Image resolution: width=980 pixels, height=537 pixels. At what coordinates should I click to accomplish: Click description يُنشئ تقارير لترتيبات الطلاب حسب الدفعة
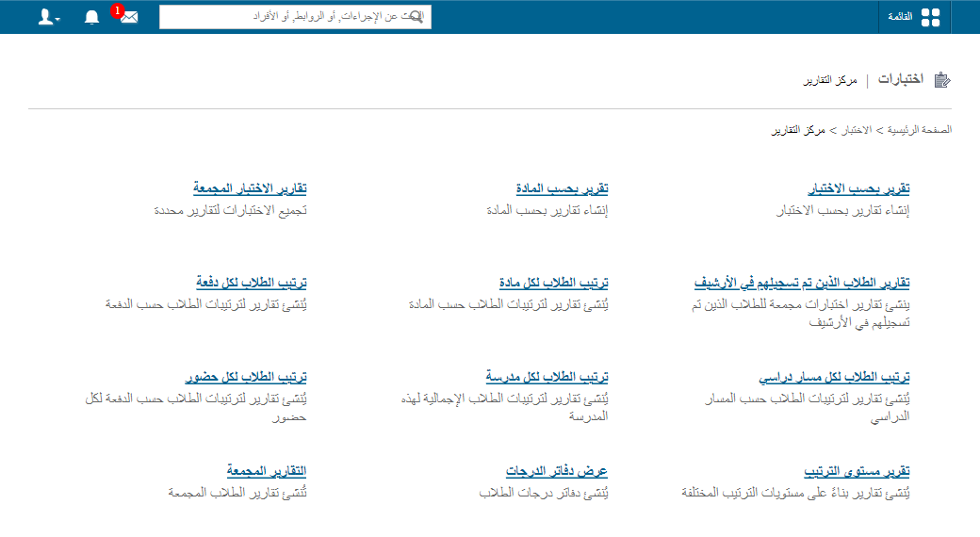coord(206,305)
